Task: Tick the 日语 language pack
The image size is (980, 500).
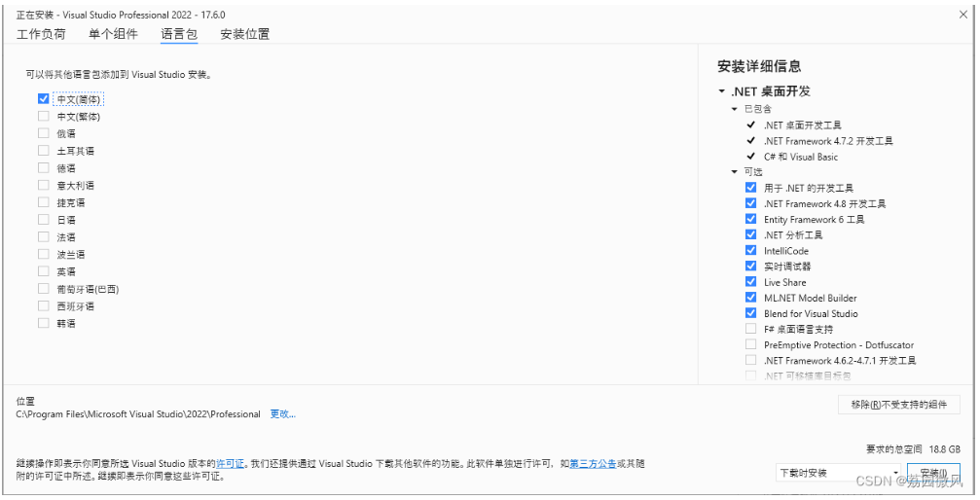Action: pos(43,220)
